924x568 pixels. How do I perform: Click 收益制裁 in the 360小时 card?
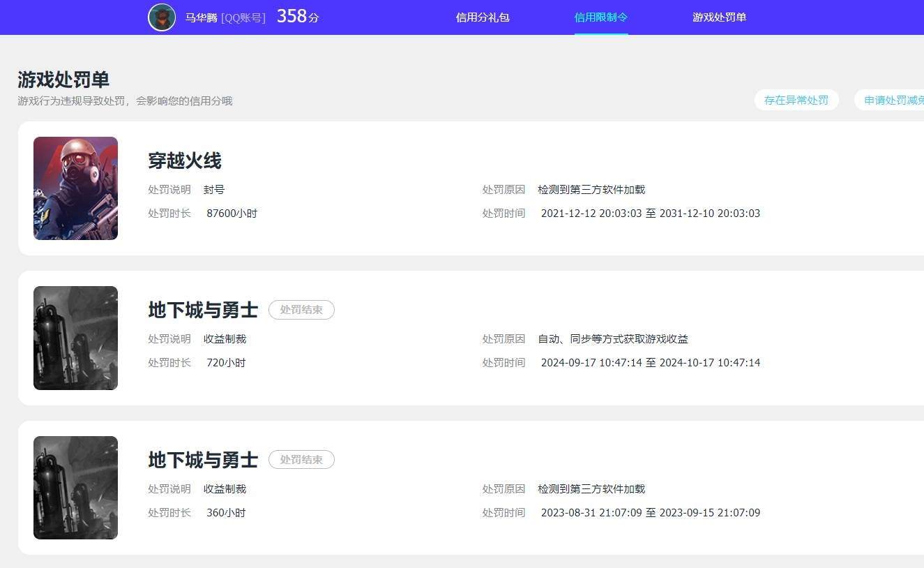coord(225,489)
